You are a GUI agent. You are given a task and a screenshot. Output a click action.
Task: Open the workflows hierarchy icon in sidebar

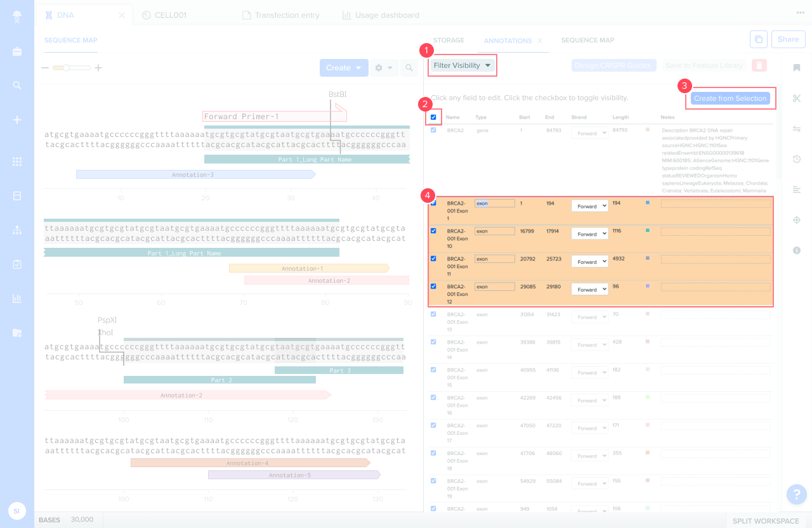click(x=17, y=230)
